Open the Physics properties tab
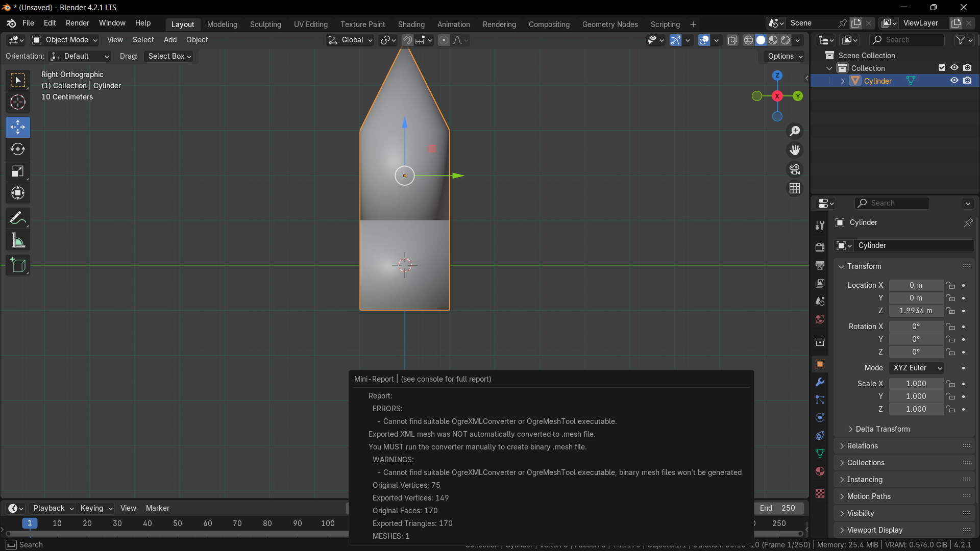Image resolution: width=980 pixels, height=551 pixels. coord(820,418)
